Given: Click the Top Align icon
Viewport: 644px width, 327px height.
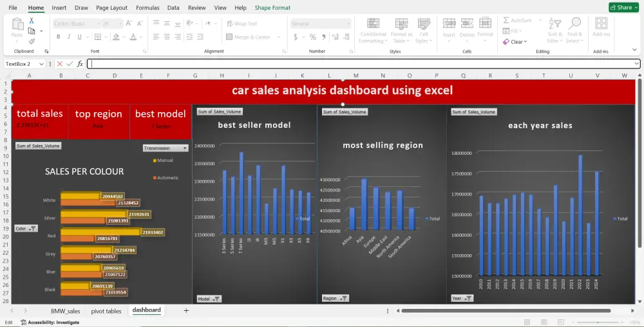Looking at the screenshot, I should pyautogui.click(x=156, y=23).
